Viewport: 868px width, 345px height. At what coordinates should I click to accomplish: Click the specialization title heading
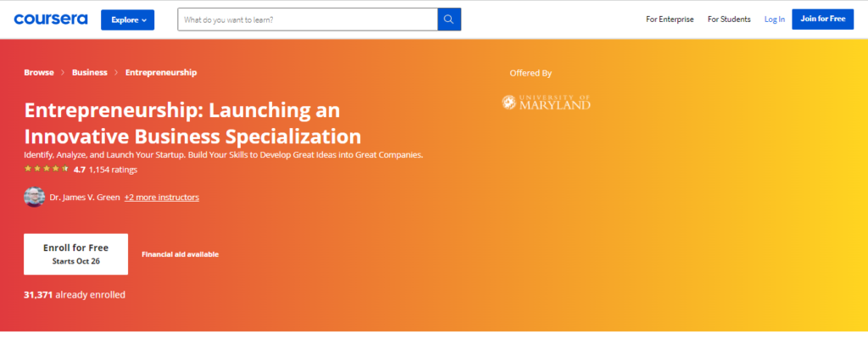point(192,123)
